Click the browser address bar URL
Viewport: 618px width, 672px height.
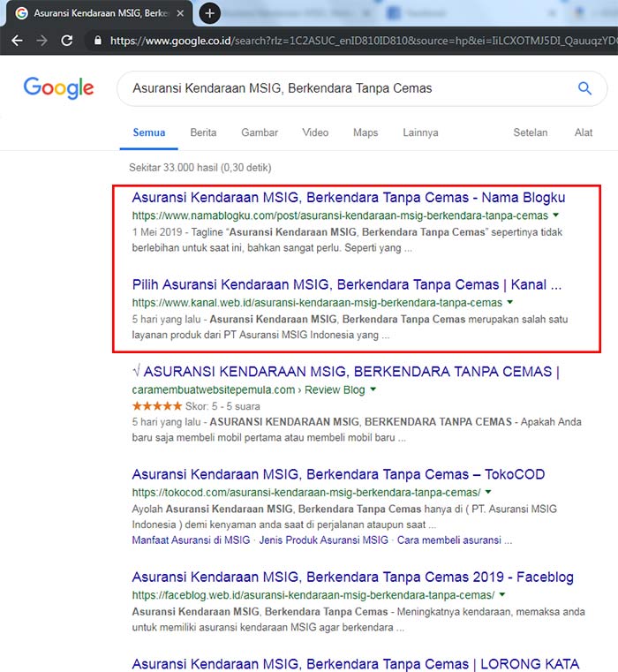[x=364, y=41]
